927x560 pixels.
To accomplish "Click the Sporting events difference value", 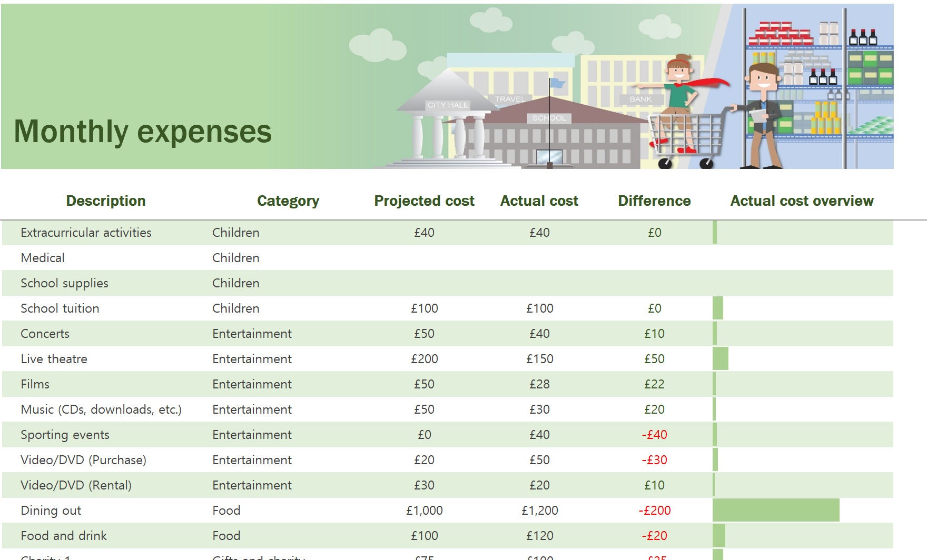I will (x=654, y=435).
